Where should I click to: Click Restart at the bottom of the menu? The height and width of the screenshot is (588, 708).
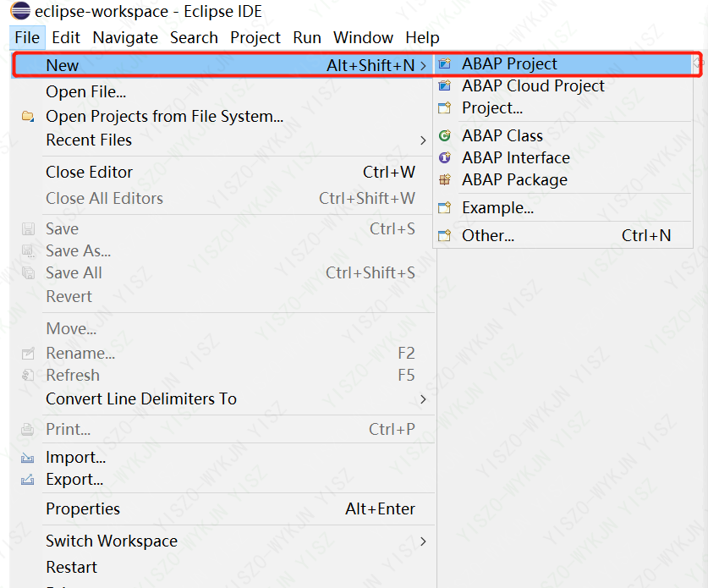pos(71,567)
